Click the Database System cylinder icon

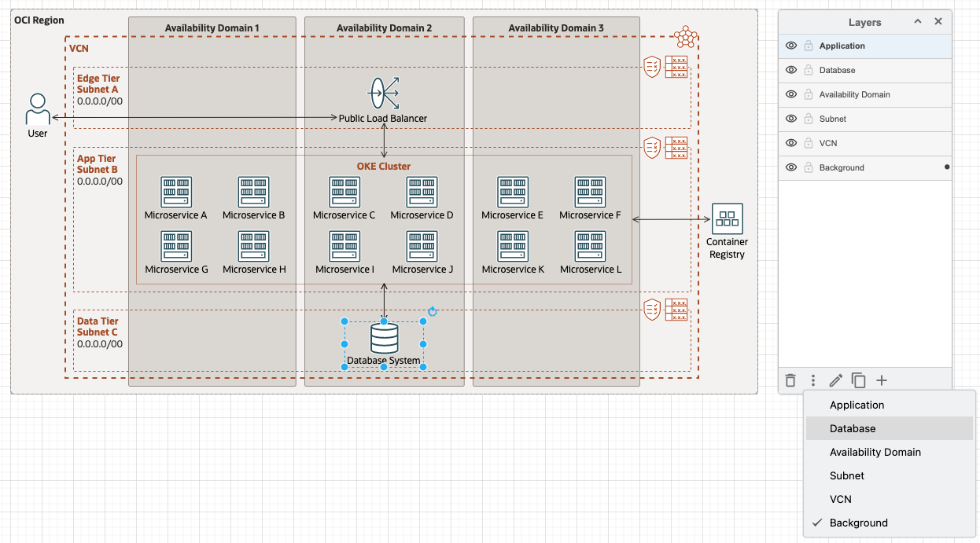384,338
